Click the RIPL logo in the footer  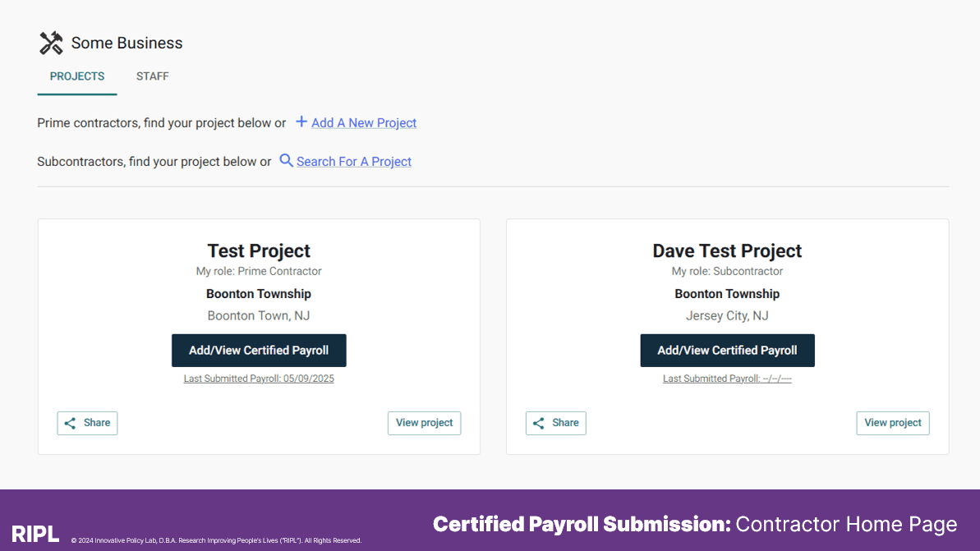[35, 534]
